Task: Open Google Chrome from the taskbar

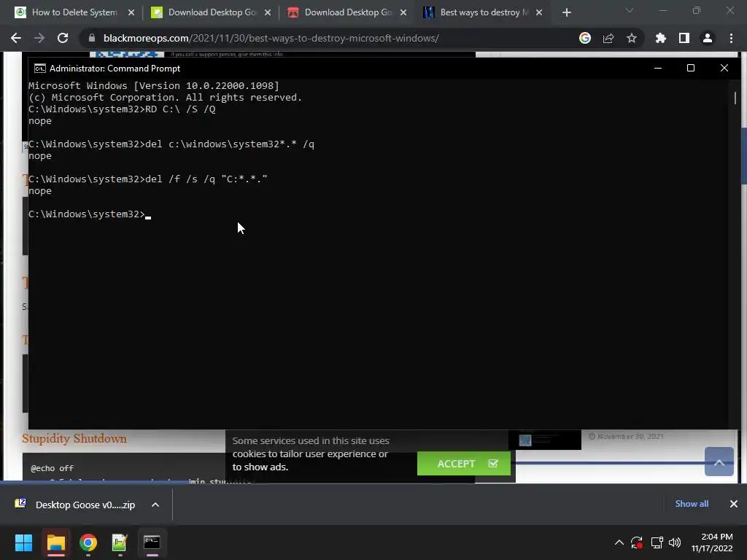Action: [88, 542]
